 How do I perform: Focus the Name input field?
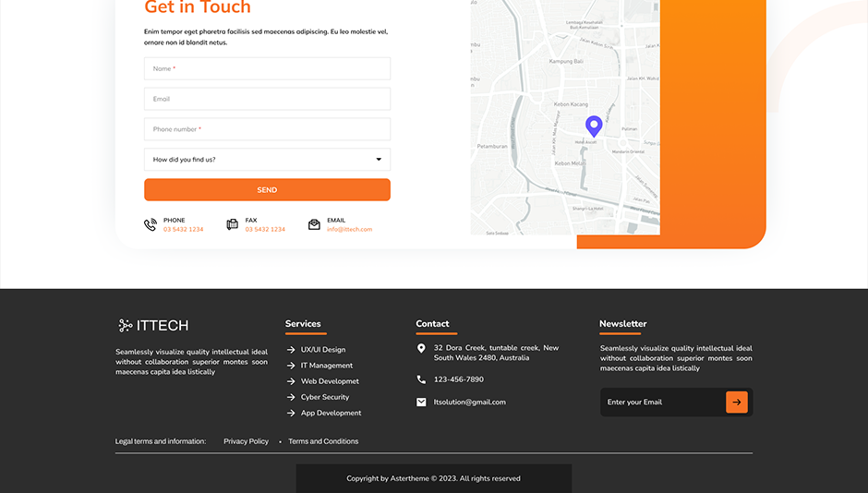pos(267,69)
